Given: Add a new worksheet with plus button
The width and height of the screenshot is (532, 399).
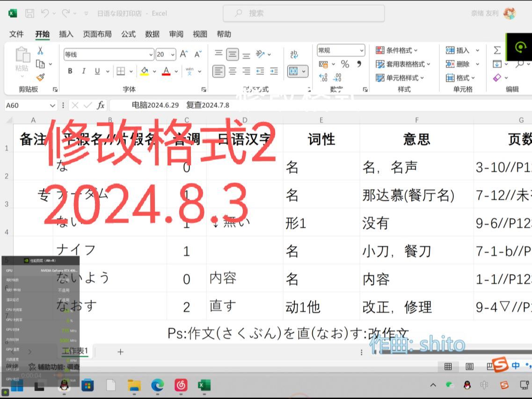Looking at the screenshot, I should pos(120,351).
